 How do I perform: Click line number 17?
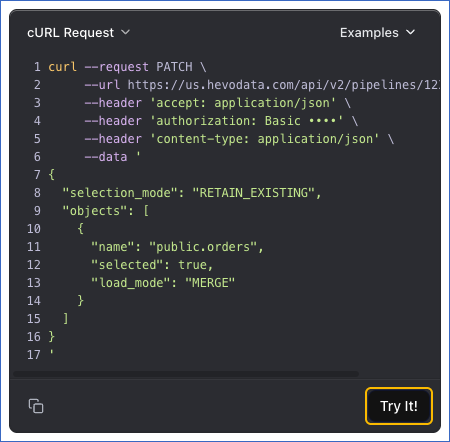(34, 355)
